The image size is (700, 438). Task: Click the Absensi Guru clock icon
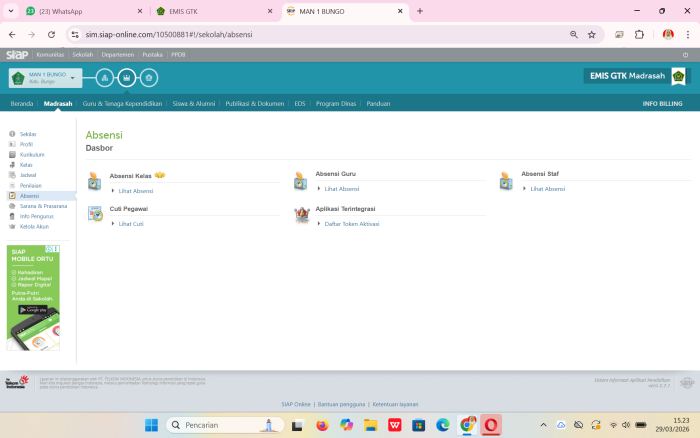[x=300, y=181]
